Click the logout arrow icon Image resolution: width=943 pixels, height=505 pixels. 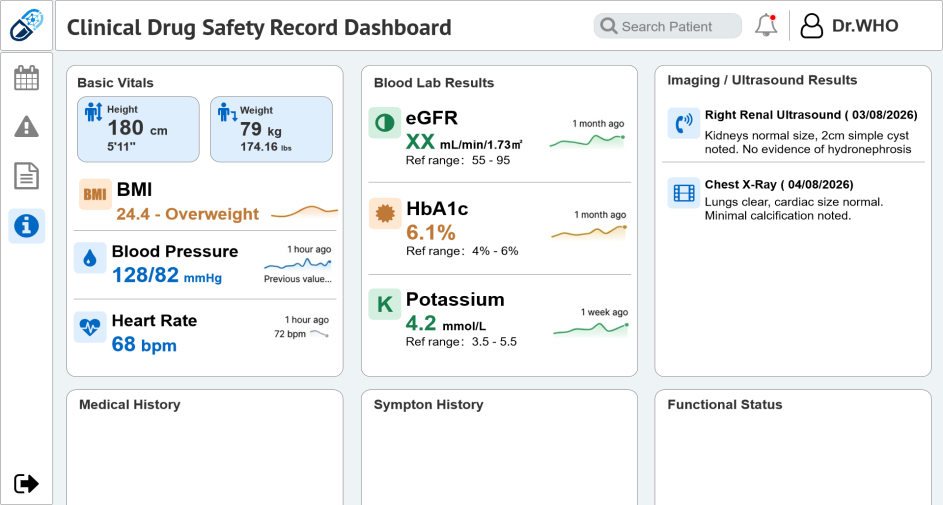tap(26, 483)
